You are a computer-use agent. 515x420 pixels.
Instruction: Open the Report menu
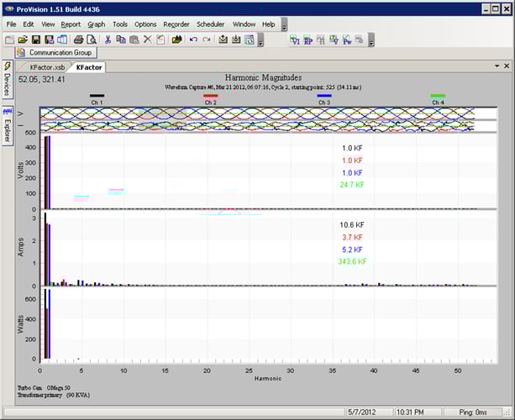[71, 24]
